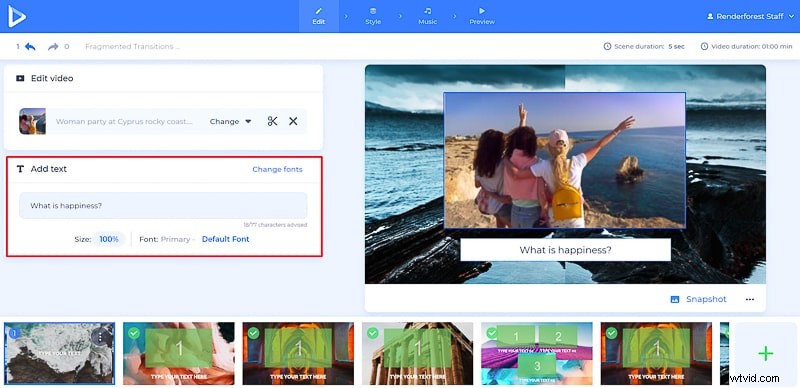Open the first scene's three-dot options
This screenshot has height=388, width=800.
[101, 336]
